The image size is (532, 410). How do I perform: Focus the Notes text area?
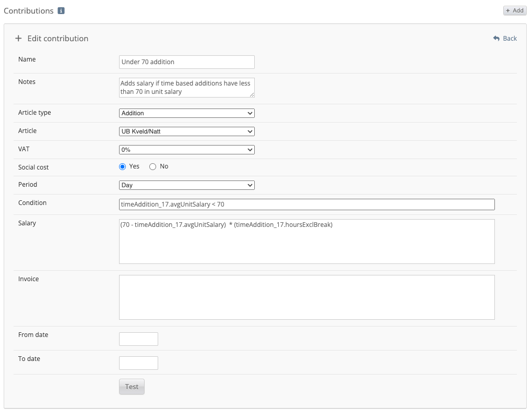(x=185, y=87)
